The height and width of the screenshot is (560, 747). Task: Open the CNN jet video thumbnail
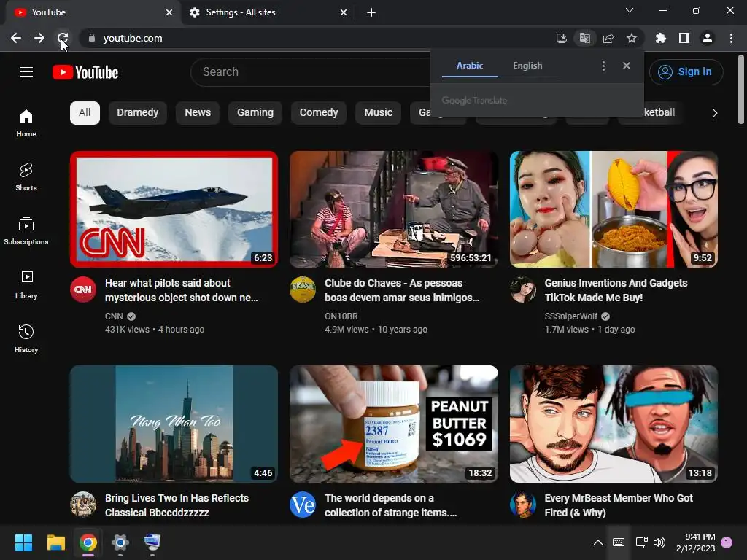(174, 209)
